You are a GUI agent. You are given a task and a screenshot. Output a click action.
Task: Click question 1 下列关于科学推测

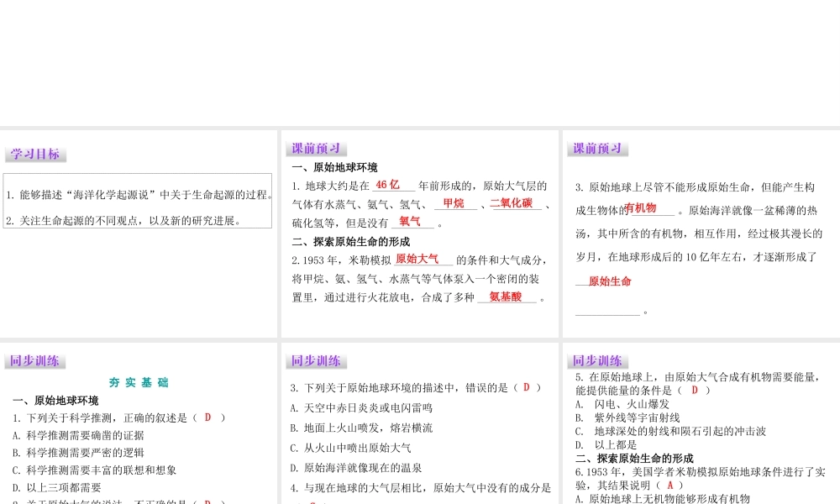tap(119, 417)
